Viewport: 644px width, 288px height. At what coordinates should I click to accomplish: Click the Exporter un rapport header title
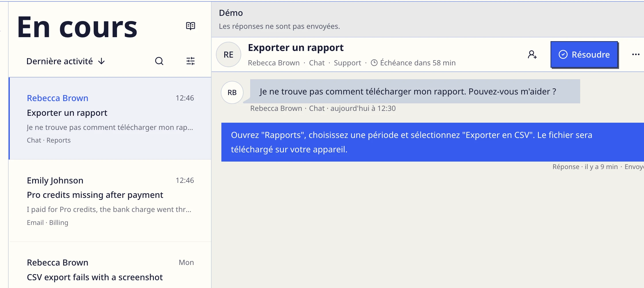(296, 48)
